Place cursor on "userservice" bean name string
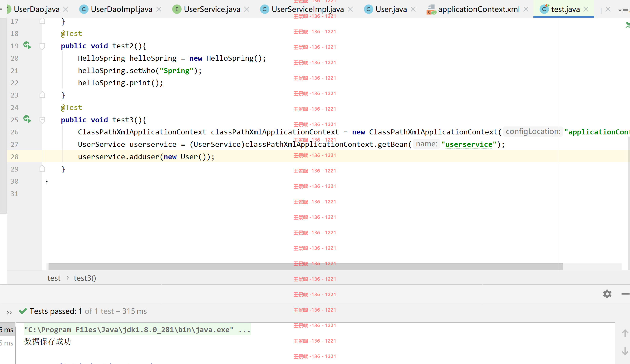This screenshot has width=630, height=364. [469, 144]
